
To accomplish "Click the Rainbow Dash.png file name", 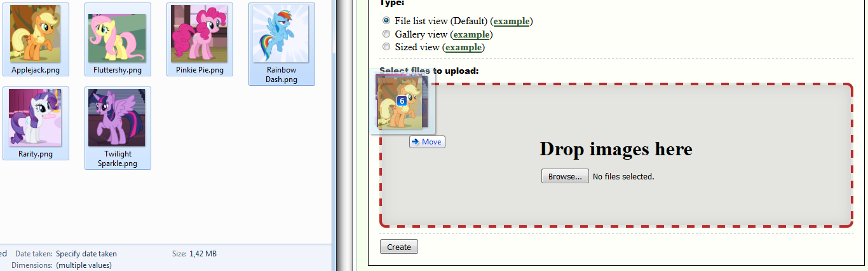I will click(281, 75).
